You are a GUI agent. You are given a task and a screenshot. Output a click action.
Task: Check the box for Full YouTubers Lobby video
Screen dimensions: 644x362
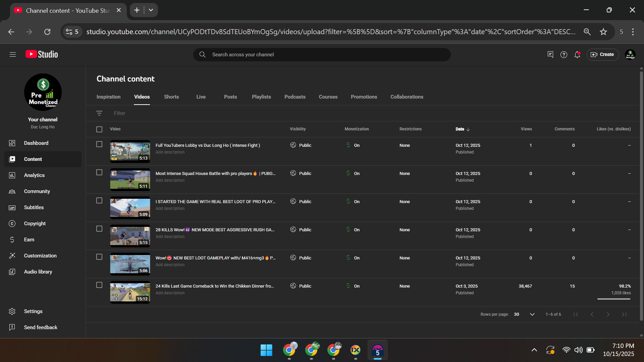point(99,144)
